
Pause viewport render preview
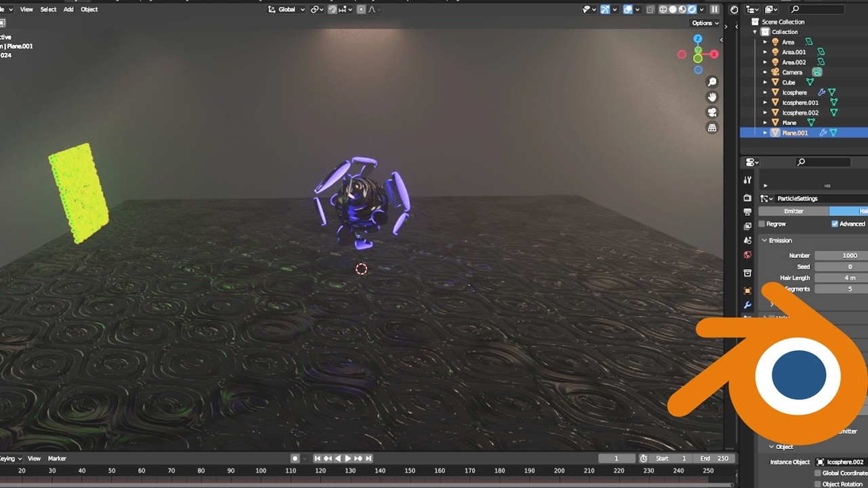point(714,9)
